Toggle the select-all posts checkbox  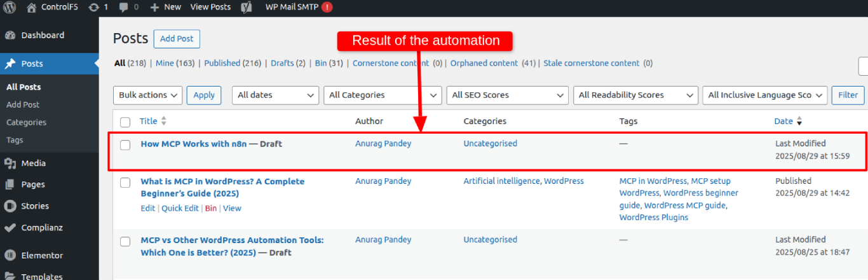click(x=125, y=122)
